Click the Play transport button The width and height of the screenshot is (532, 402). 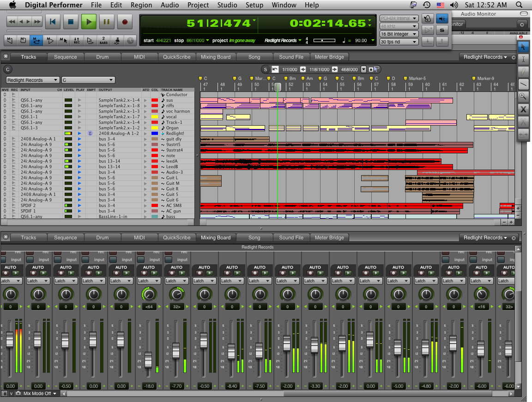pos(89,22)
